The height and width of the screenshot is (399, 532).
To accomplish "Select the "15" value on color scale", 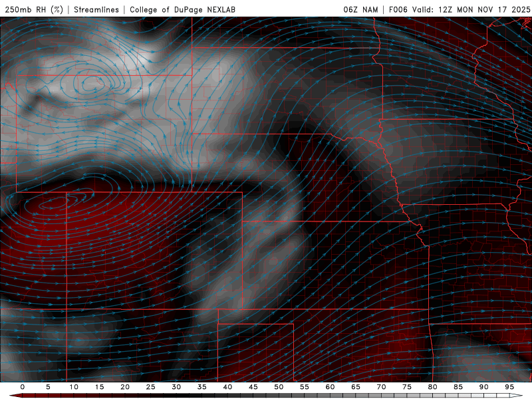I will [x=99, y=387].
